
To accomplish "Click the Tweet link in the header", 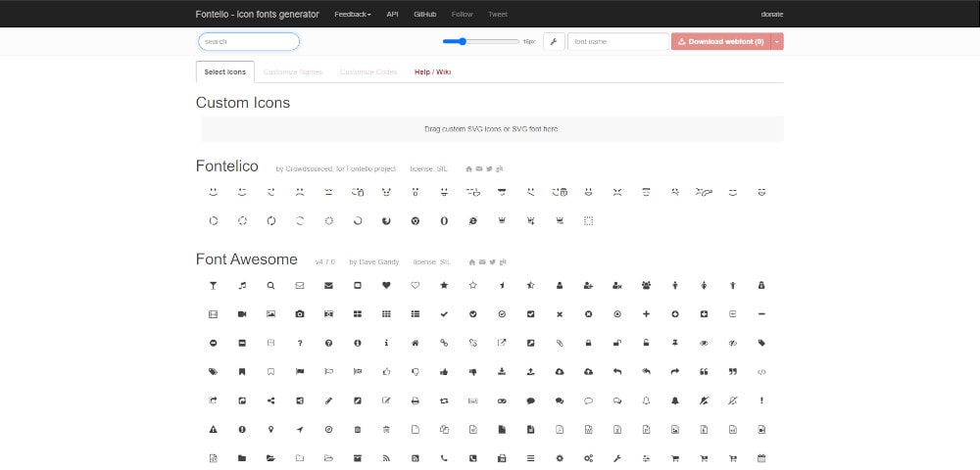I will point(498,15).
